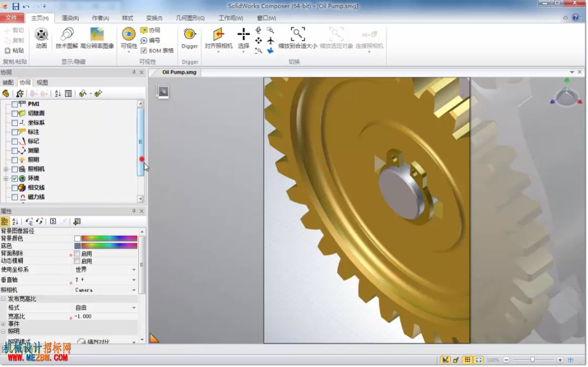Click the viewport thumbnail icon at top-left
Screen dimensions: 588x367
(x=163, y=92)
